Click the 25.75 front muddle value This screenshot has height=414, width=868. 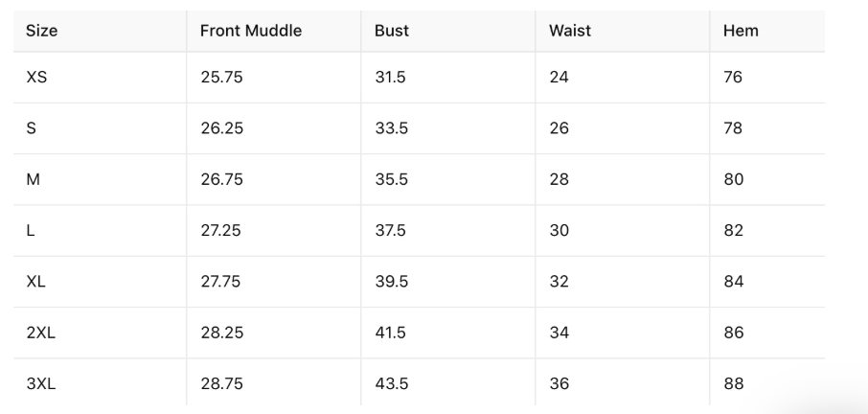(221, 78)
